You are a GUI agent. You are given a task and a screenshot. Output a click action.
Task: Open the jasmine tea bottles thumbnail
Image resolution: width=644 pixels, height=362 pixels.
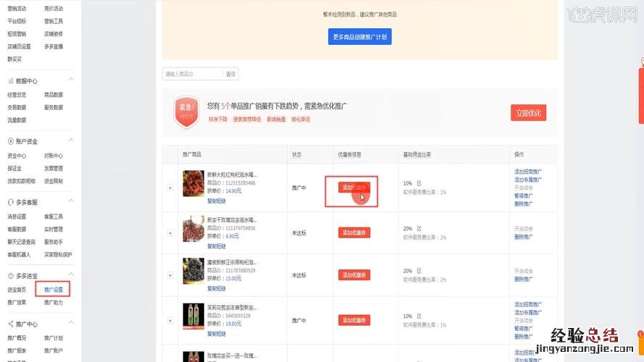[193, 316]
